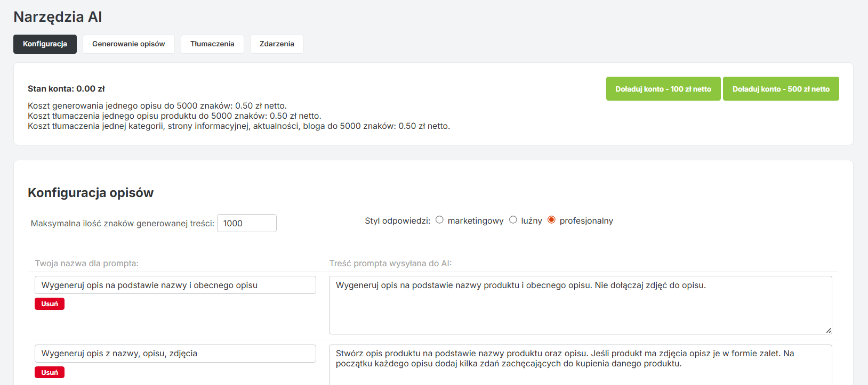Click Doładuj konto - 100 zł netto

[x=663, y=89]
